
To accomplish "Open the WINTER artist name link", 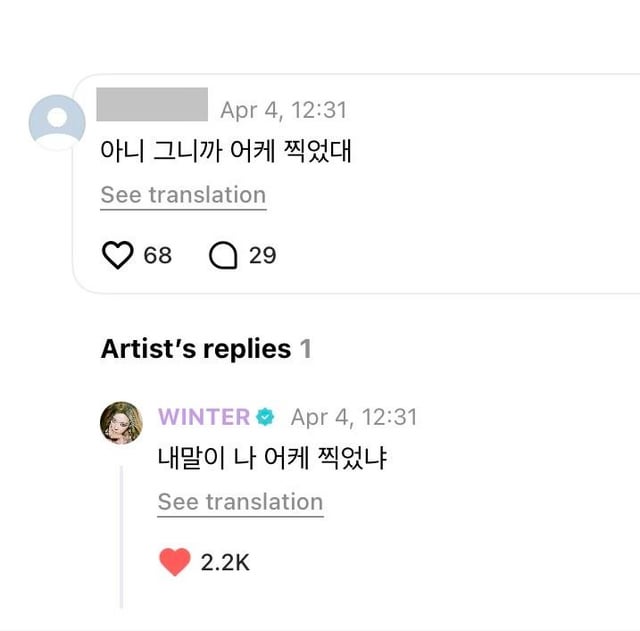I will (204, 417).
